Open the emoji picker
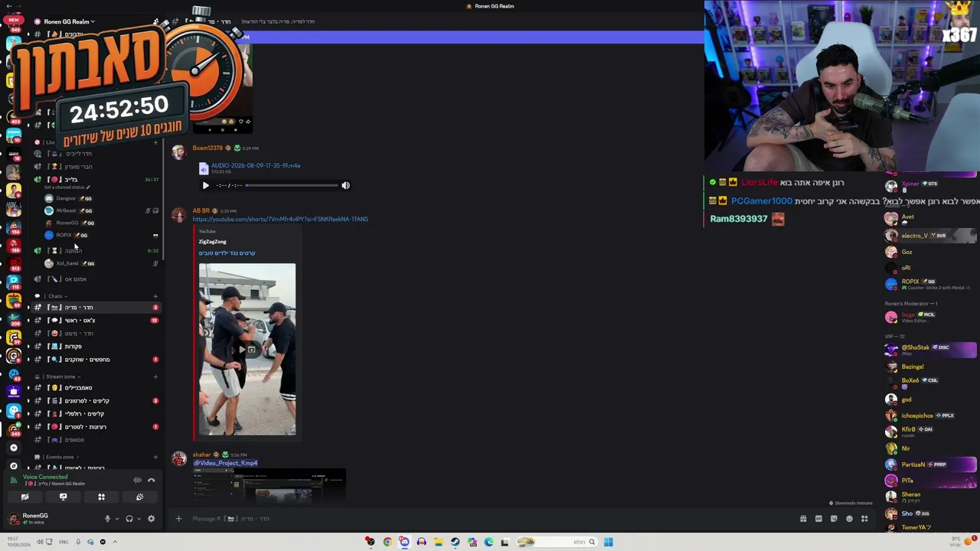 tap(849, 519)
